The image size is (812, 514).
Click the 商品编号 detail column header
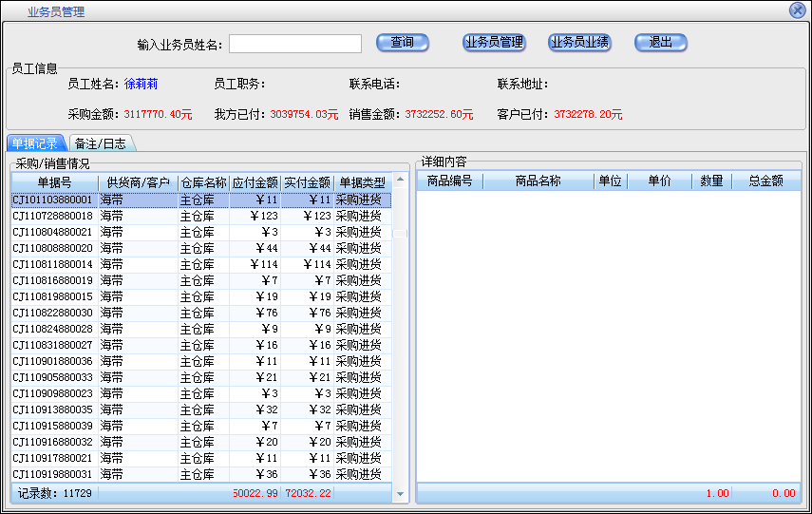point(449,181)
